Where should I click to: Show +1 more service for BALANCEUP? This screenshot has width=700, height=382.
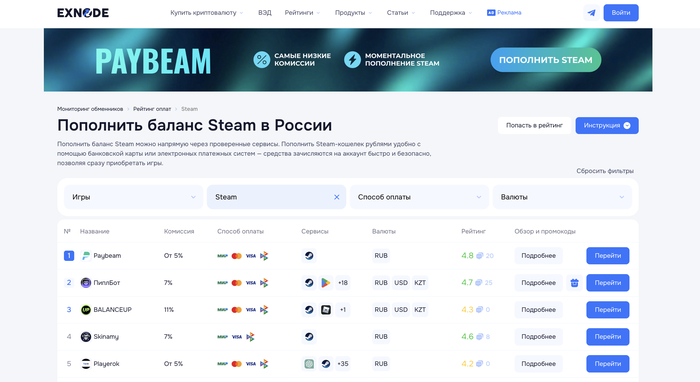point(343,310)
